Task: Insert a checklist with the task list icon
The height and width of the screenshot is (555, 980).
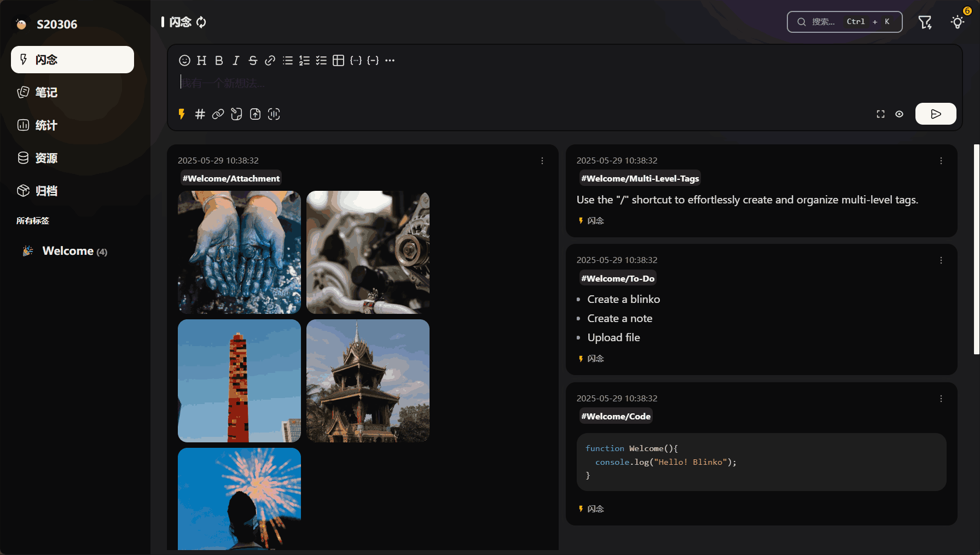Action: [321, 61]
